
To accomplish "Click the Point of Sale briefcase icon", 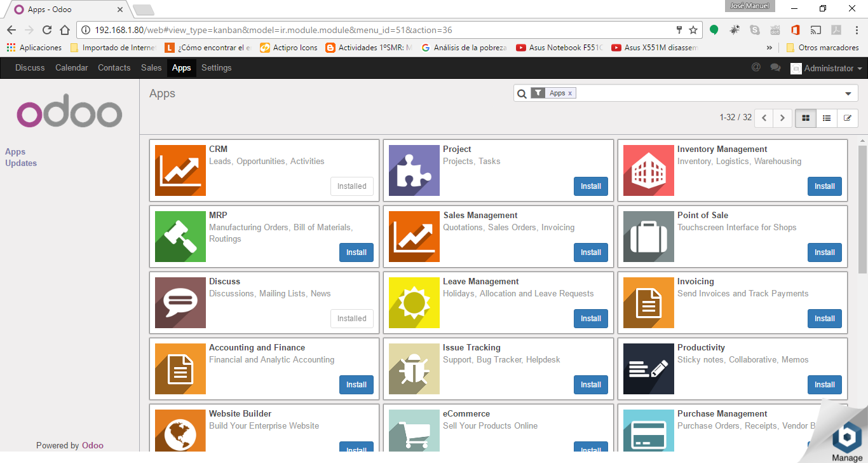I will (648, 237).
